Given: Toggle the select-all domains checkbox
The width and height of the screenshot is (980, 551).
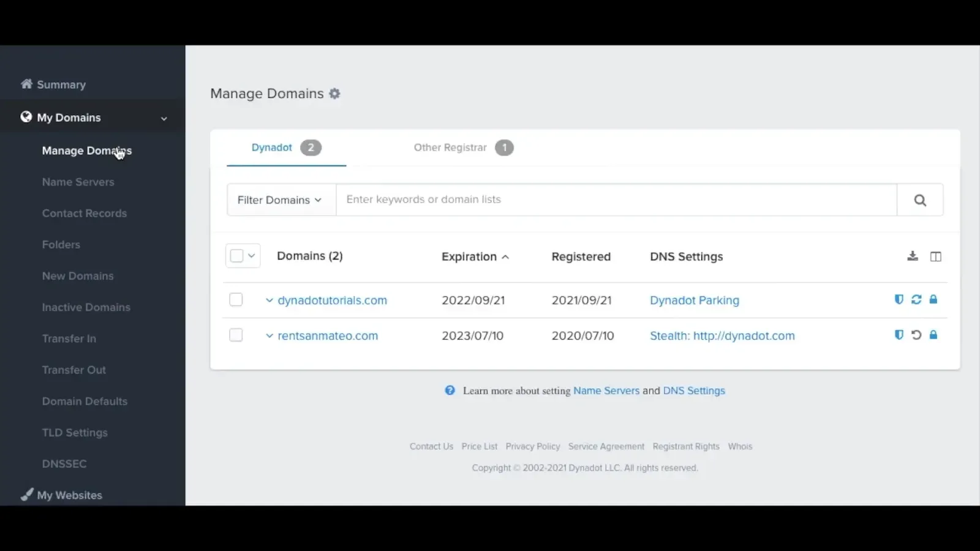Looking at the screenshot, I should tap(236, 256).
